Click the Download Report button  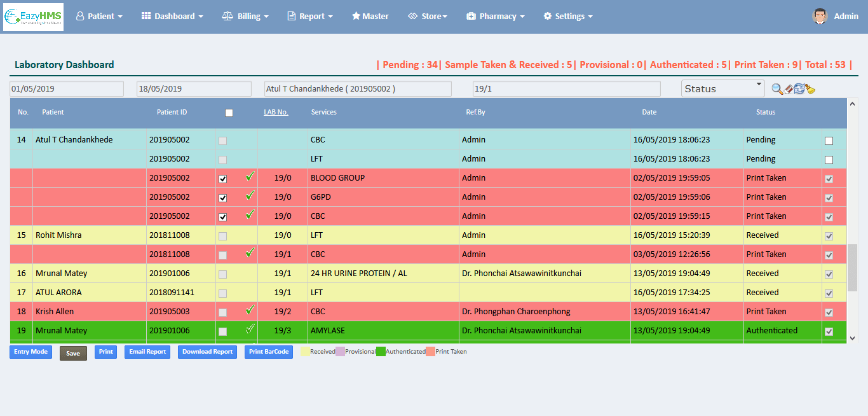pos(207,352)
